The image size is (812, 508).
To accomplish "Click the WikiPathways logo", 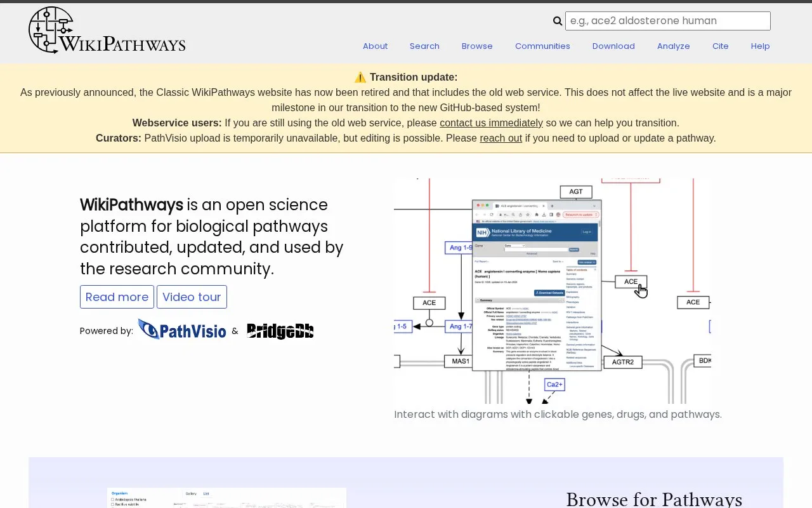I will 107,30.
